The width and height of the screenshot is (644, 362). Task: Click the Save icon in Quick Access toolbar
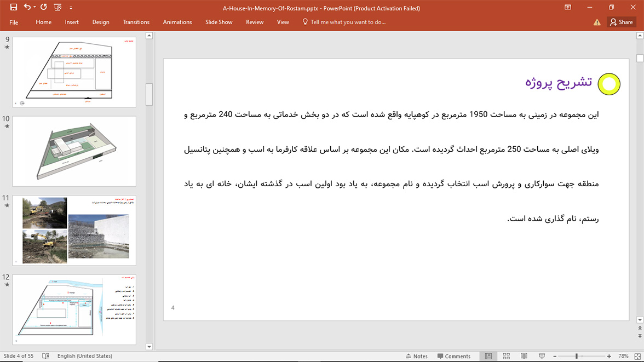point(14,7)
